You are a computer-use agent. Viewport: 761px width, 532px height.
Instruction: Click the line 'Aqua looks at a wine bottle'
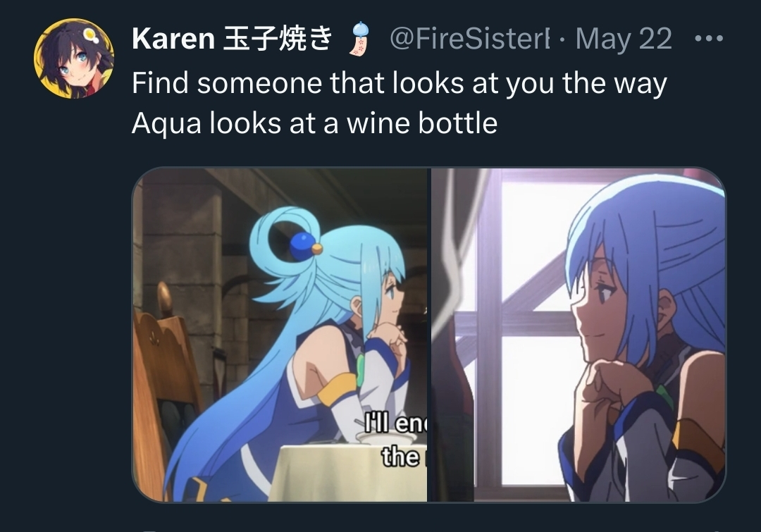pos(314,123)
